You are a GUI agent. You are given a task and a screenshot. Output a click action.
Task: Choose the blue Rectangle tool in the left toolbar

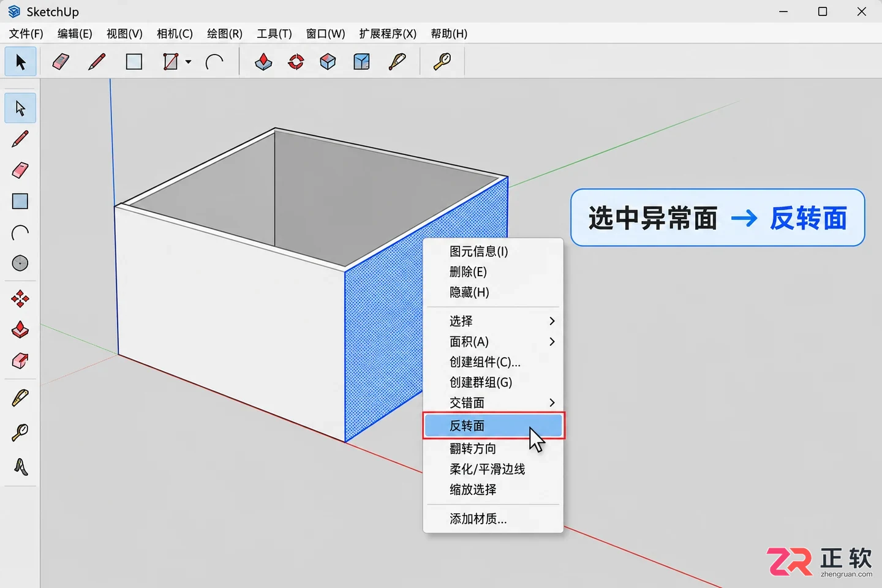(20, 202)
